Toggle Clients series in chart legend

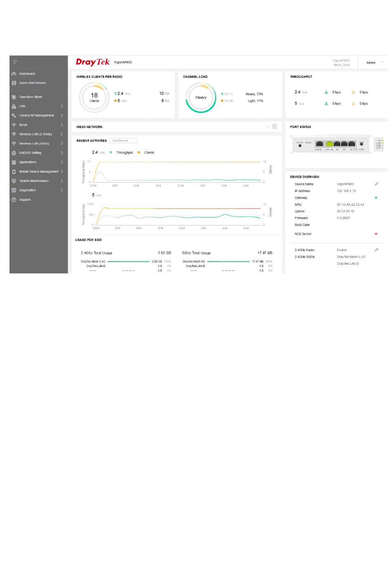pos(149,153)
